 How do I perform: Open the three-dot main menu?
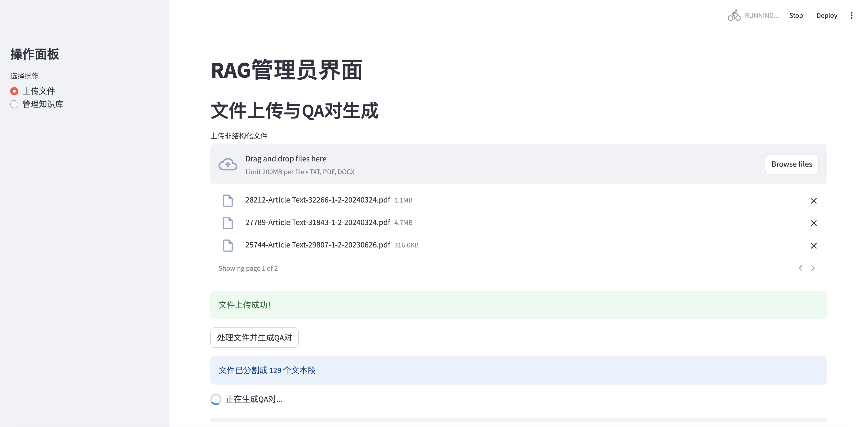coord(851,16)
